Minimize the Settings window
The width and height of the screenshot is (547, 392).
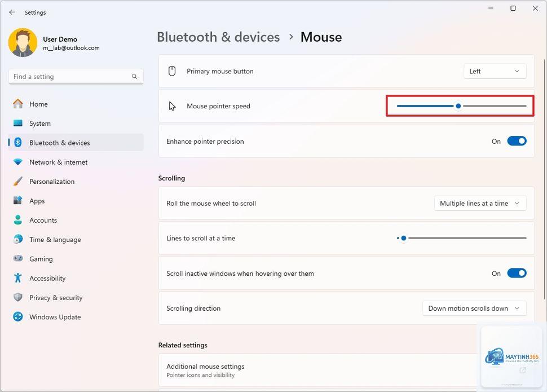click(491, 8)
